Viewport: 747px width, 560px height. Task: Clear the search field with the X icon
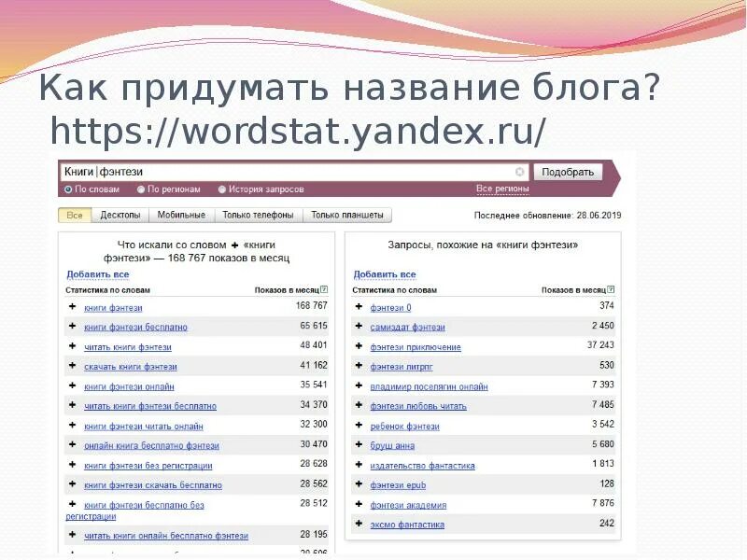(520, 172)
